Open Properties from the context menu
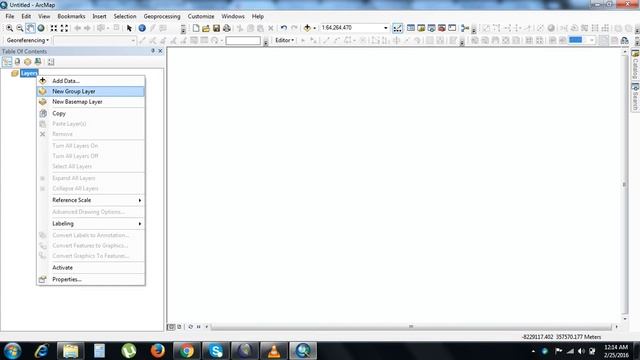The image size is (640, 360). (91, 280)
